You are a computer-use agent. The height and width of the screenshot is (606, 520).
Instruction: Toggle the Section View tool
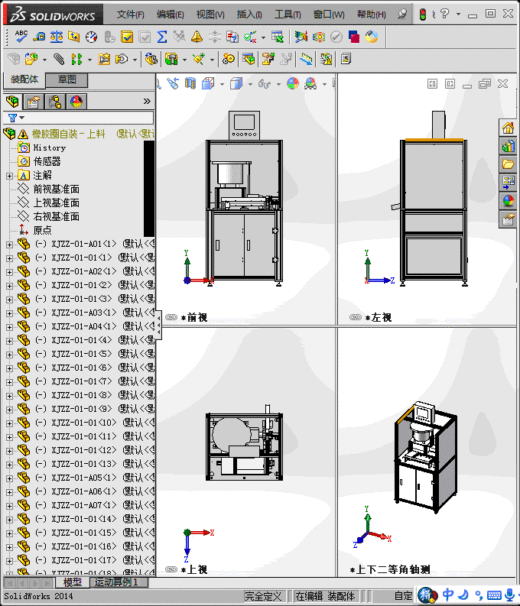point(190,83)
